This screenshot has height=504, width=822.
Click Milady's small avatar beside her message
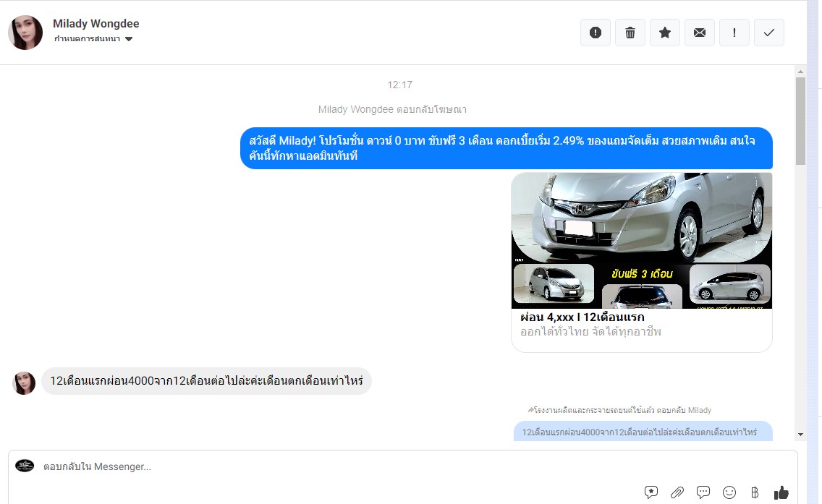click(24, 383)
